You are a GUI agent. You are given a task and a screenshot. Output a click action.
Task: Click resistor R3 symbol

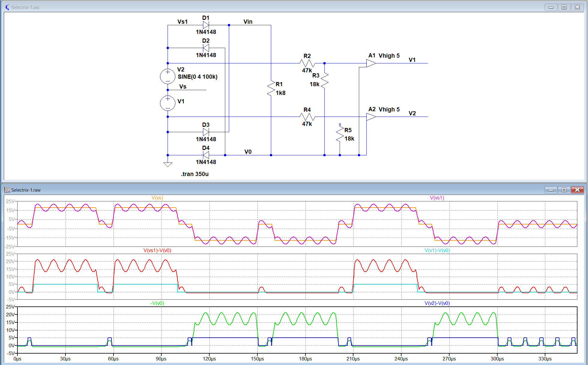pos(325,80)
